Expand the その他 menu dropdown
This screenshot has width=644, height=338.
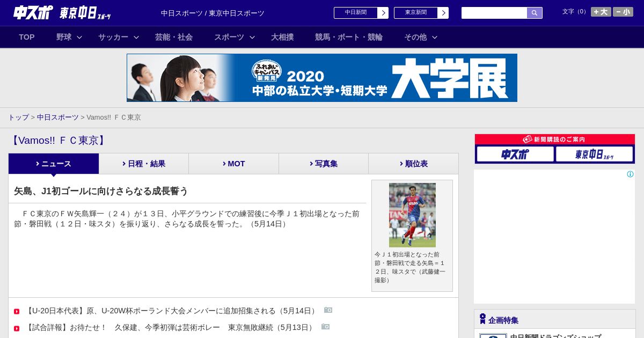[x=421, y=37]
